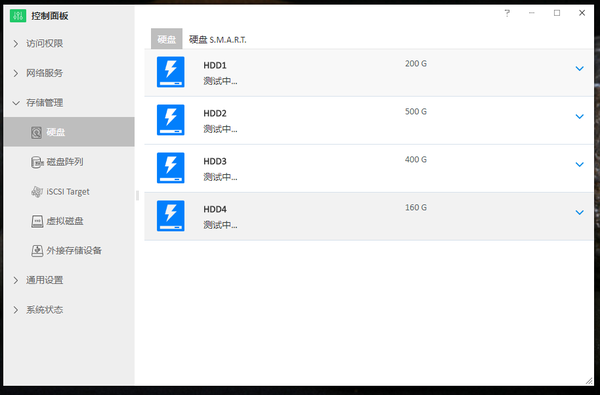Image resolution: width=600 pixels, height=395 pixels.
Task: Click the 虚拟磁盘 virtual disk icon
Action: coord(37,221)
